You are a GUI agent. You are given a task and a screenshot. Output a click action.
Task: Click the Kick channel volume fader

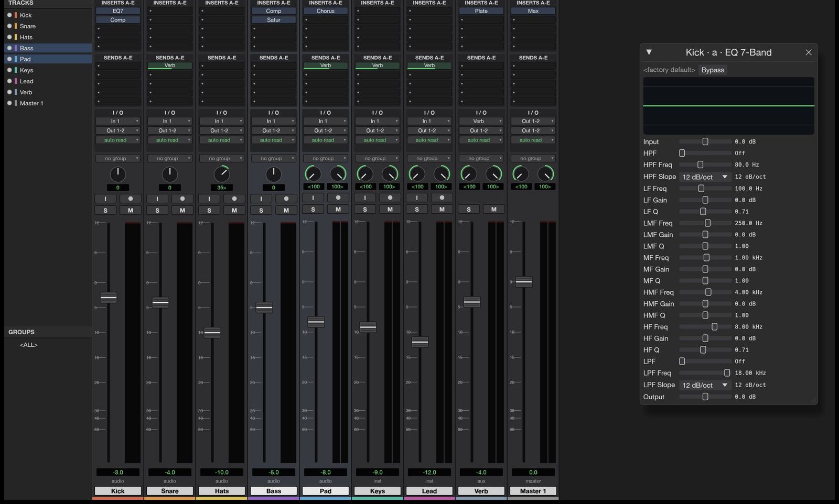(x=109, y=298)
